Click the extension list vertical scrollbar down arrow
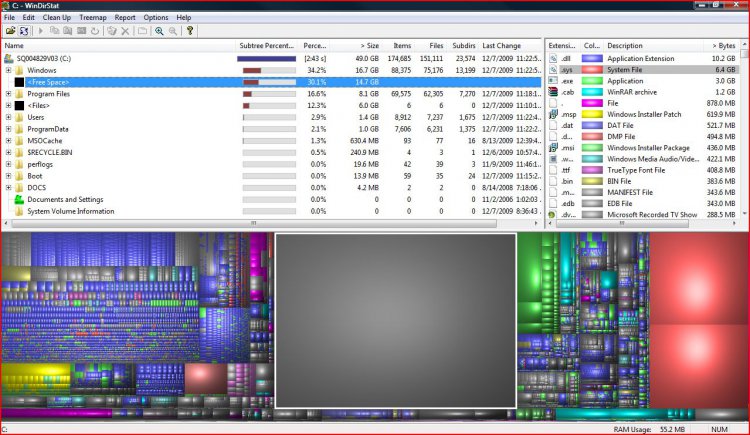Image resolution: width=750 pixels, height=435 pixels. click(744, 214)
